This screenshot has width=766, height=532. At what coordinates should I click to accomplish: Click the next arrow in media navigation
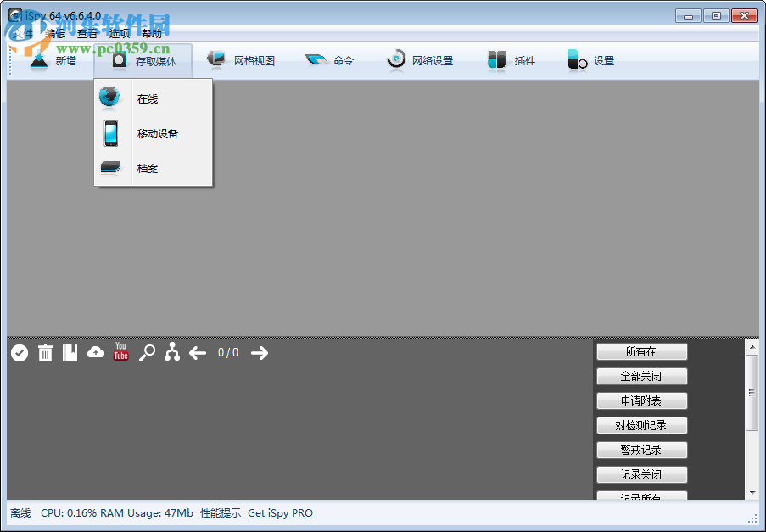tap(259, 353)
